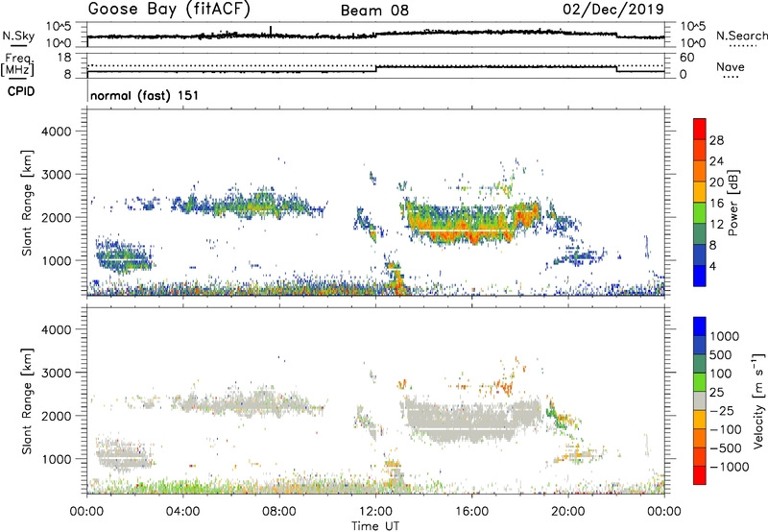Click the "20" label on power colorbar
This screenshot has height=532, width=768.
tap(716, 182)
